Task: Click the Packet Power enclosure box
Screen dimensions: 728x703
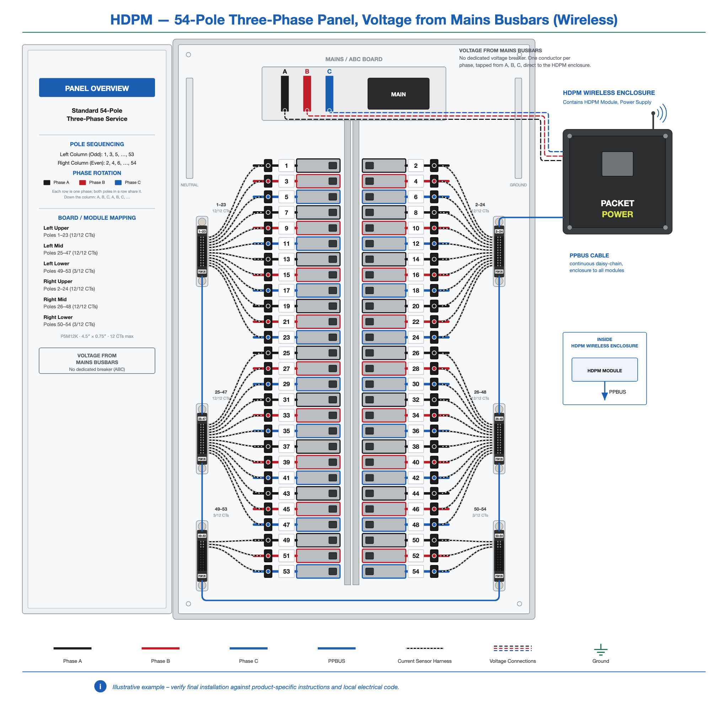Action: tap(617, 182)
